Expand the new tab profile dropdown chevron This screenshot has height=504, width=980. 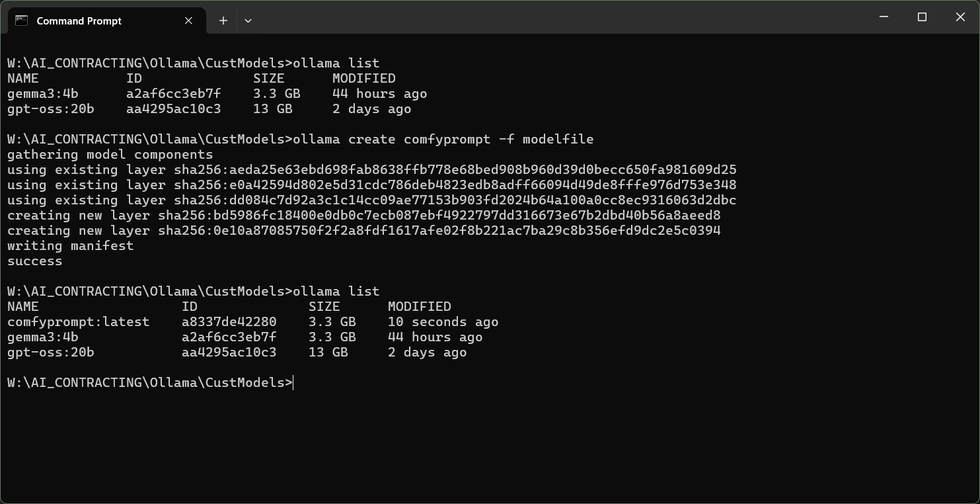click(x=248, y=21)
